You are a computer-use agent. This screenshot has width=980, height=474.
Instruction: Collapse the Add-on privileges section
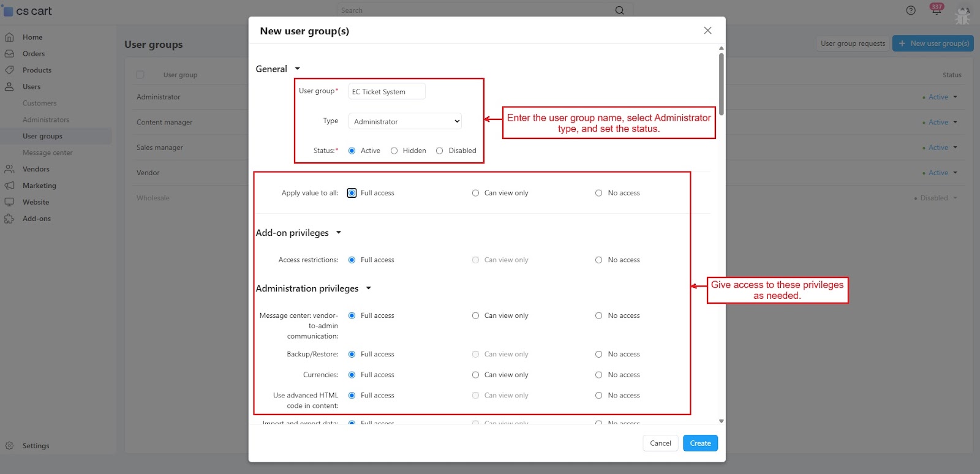point(338,233)
